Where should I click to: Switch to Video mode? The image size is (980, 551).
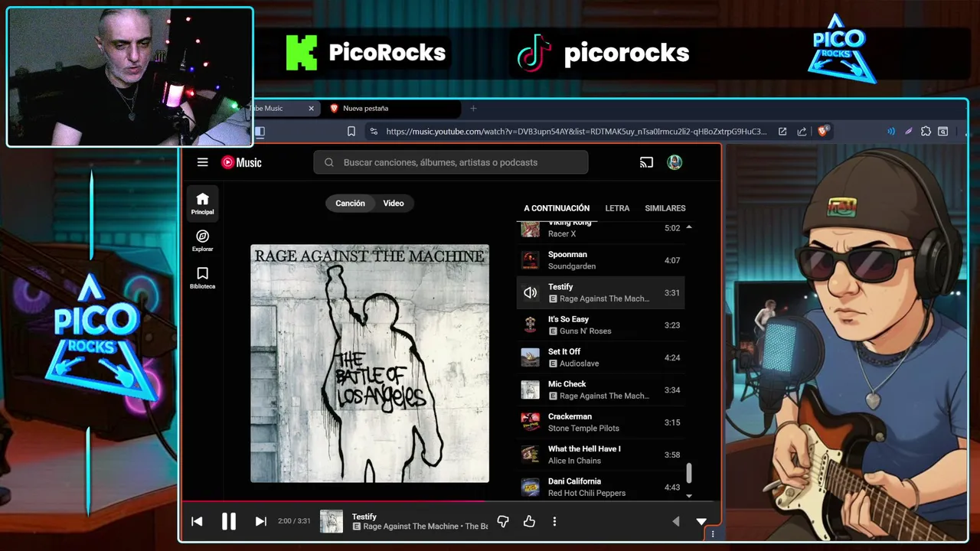point(394,203)
